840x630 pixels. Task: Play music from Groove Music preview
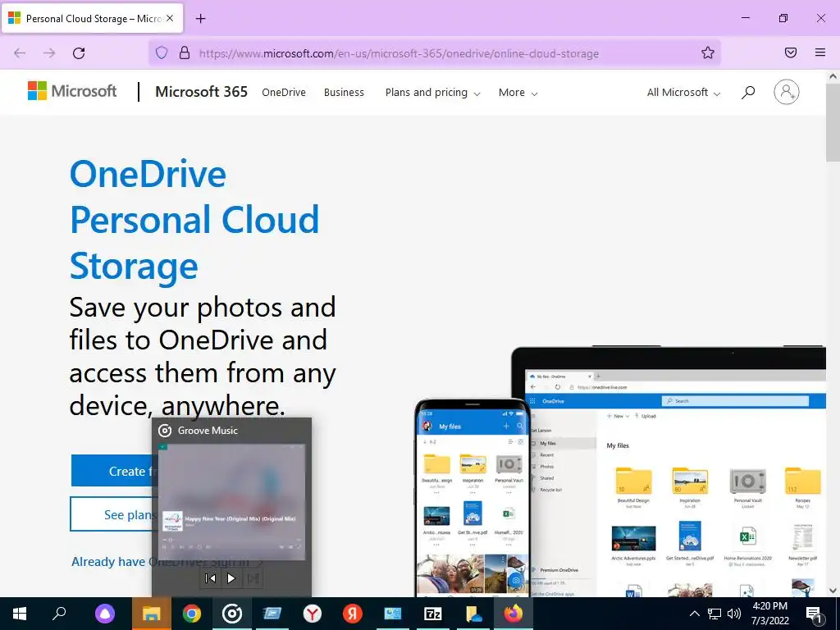pos(231,578)
